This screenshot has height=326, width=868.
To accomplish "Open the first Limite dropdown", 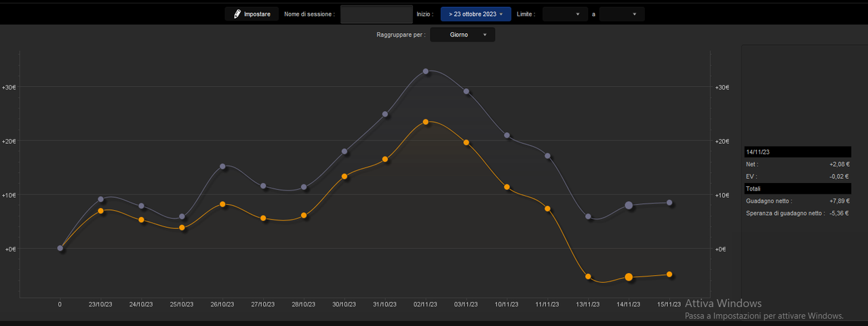I will click(x=565, y=14).
